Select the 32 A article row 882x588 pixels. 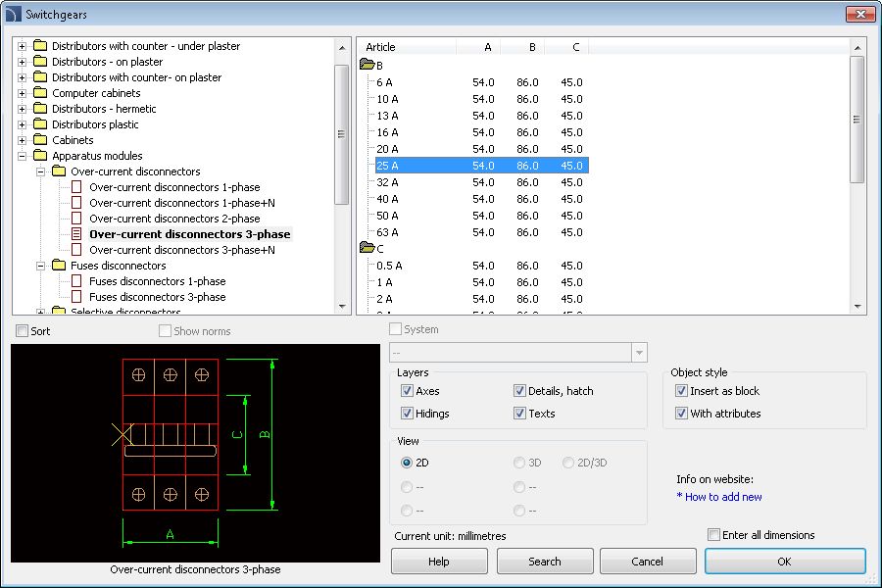point(387,182)
